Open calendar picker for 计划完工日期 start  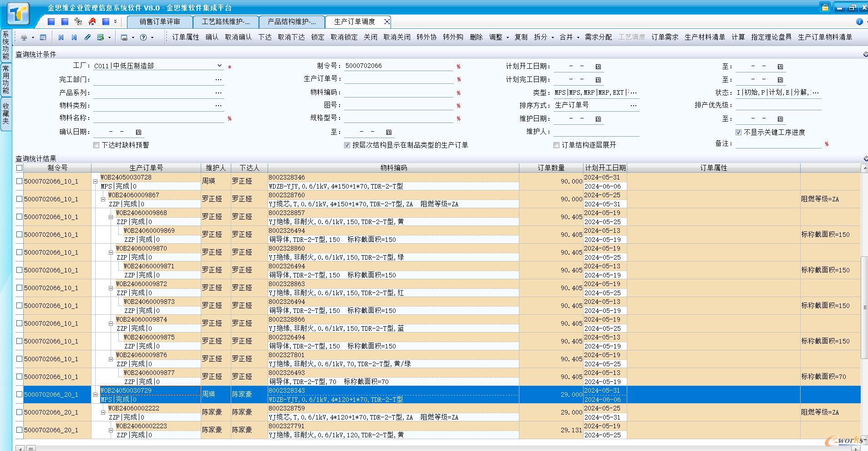598,80
